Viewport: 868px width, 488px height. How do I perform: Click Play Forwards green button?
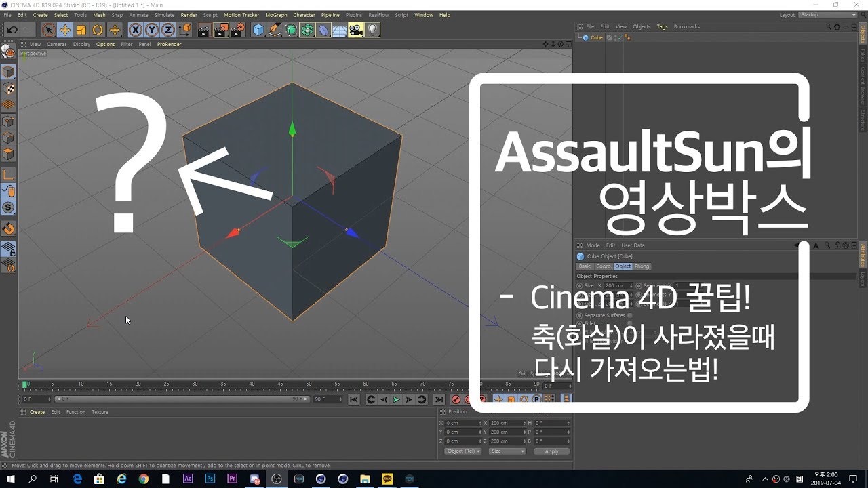397,400
